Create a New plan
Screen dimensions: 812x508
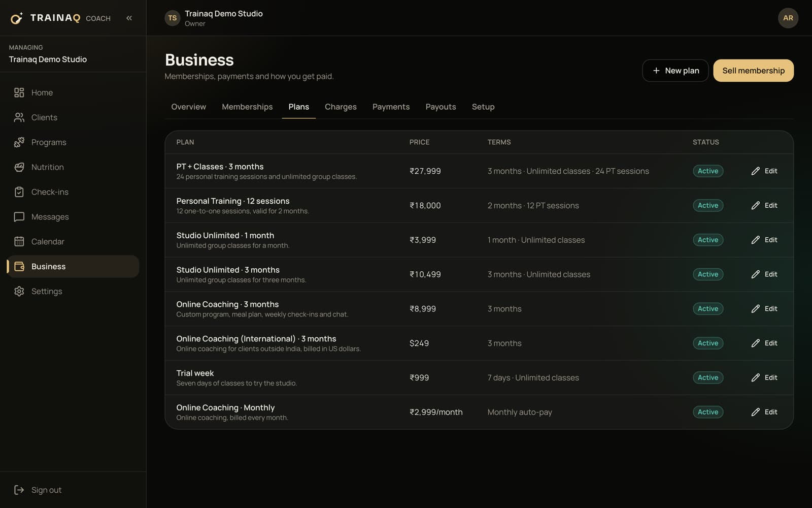pos(675,71)
